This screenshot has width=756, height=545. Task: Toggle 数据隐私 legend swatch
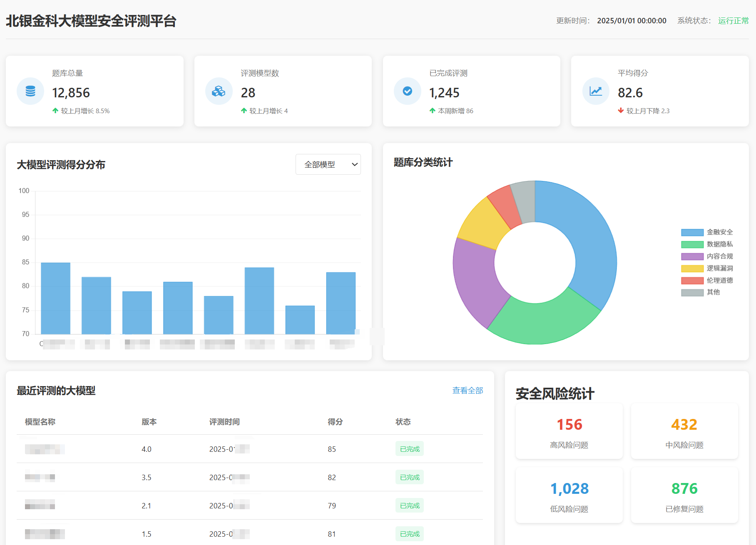coord(692,244)
